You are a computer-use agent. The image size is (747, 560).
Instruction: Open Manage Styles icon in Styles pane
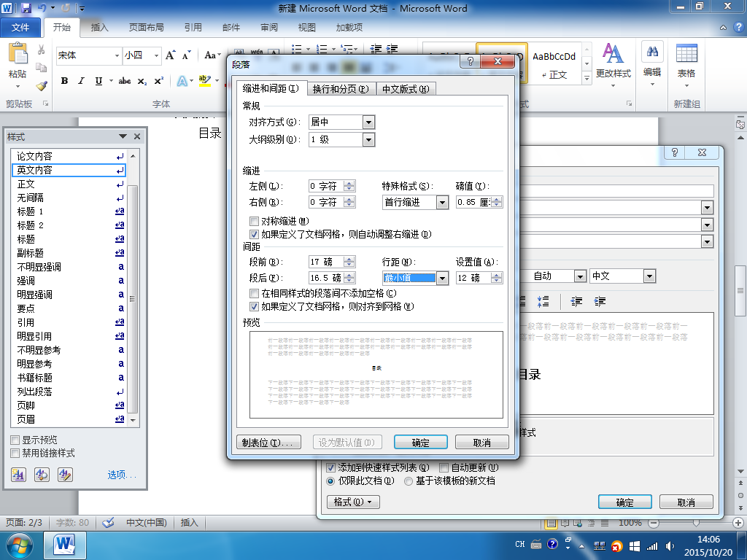[65, 474]
